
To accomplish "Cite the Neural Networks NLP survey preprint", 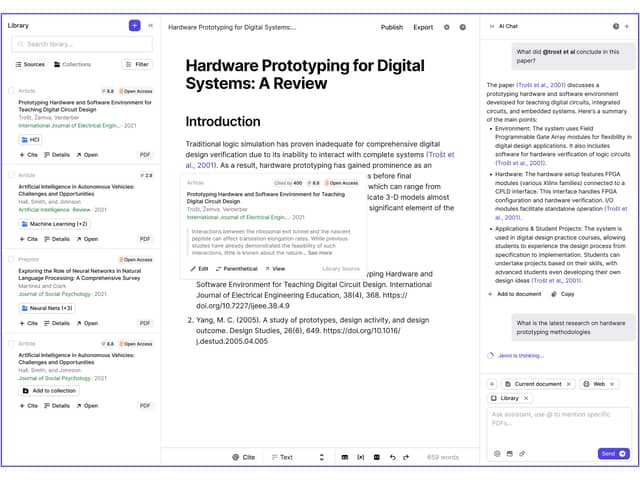I will pyautogui.click(x=29, y=323).
